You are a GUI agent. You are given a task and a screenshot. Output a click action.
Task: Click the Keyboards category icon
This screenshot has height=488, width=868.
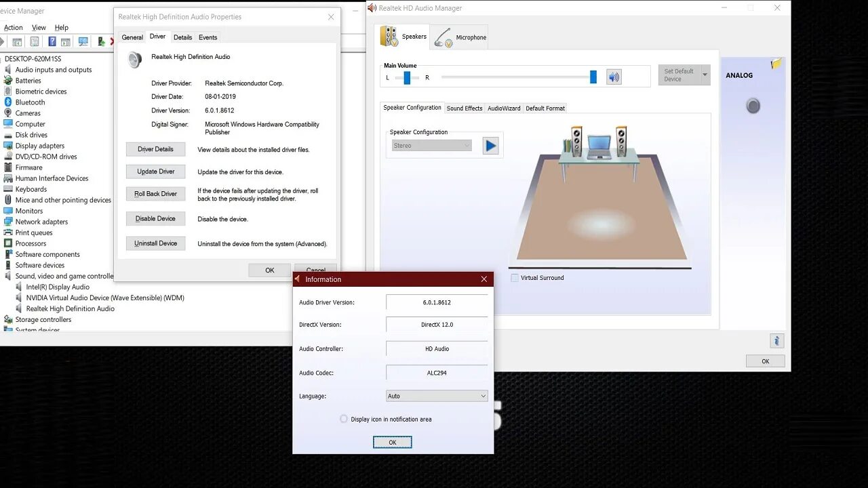(x=8, y=189)
